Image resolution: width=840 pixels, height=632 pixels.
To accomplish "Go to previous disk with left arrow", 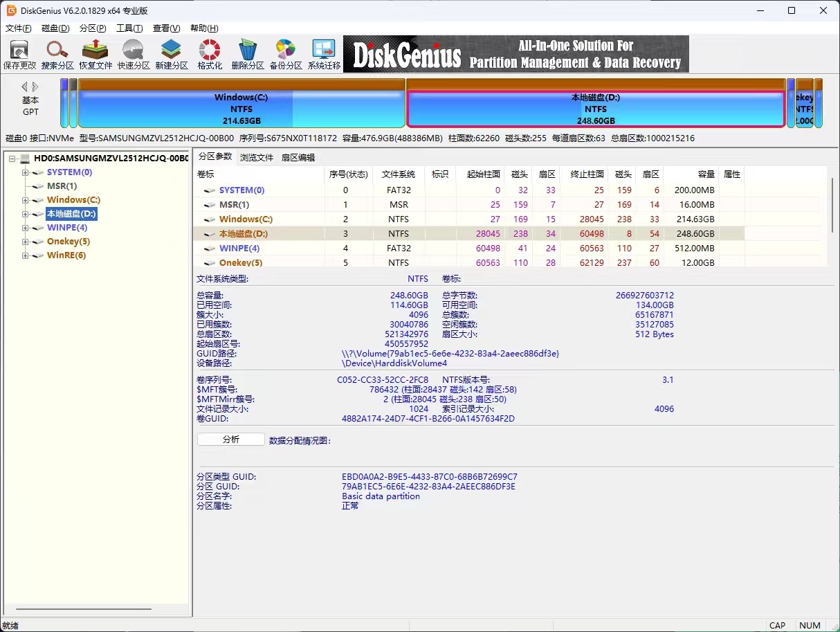I will [25, 87].
